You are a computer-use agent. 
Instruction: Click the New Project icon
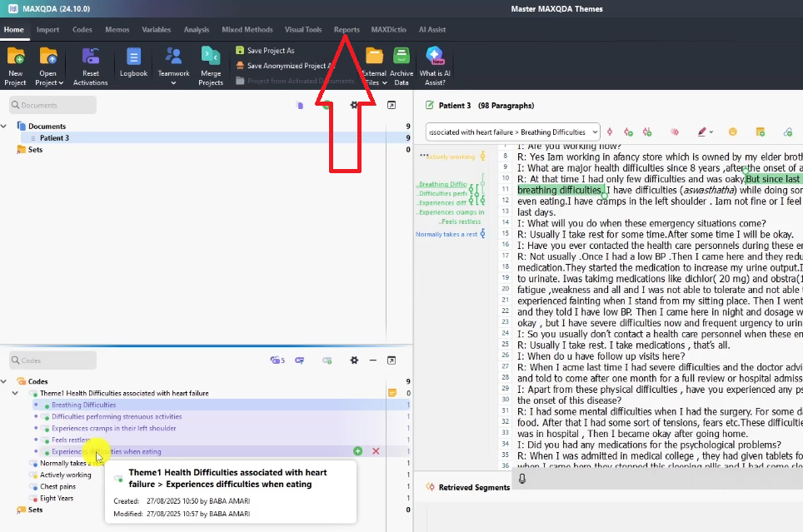click(x=15, y=57)
